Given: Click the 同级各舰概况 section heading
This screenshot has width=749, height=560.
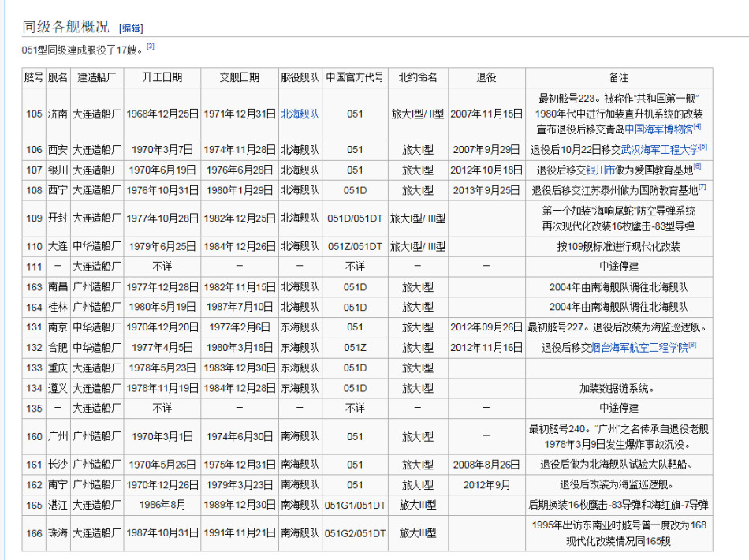Looking at the screenshot, I should pos(65,27).
